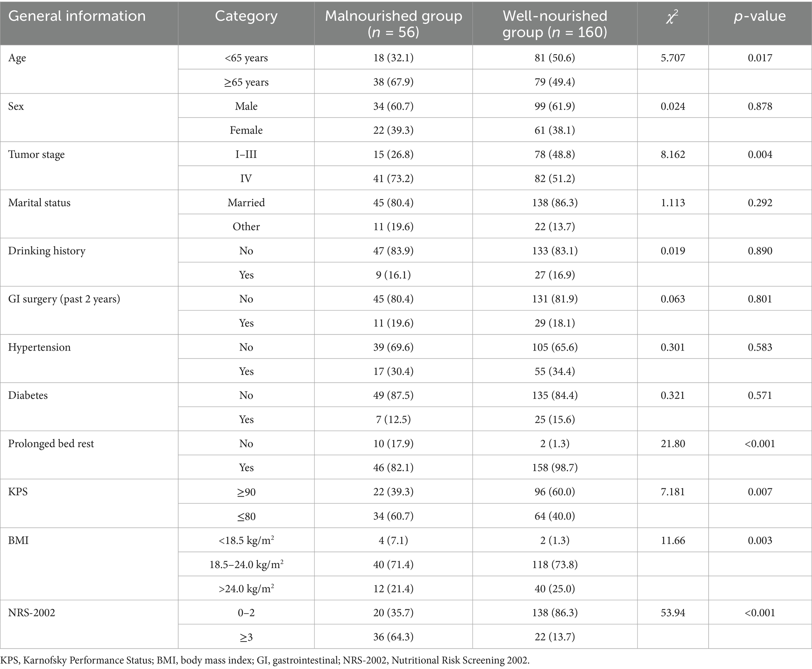Click the Malnourished group column header

point(393,24)
